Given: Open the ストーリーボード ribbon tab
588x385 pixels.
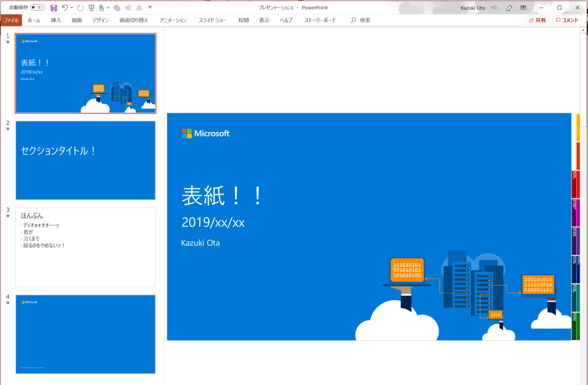Looking at the screenshot, I should tap(320, 20).
